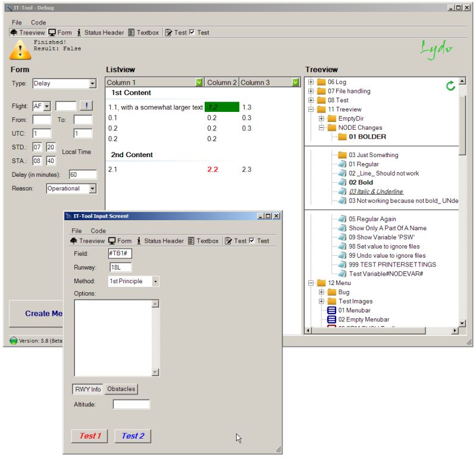
Task: Click Textbox icon in Input Screen toolbar
Action: [191, 241]
